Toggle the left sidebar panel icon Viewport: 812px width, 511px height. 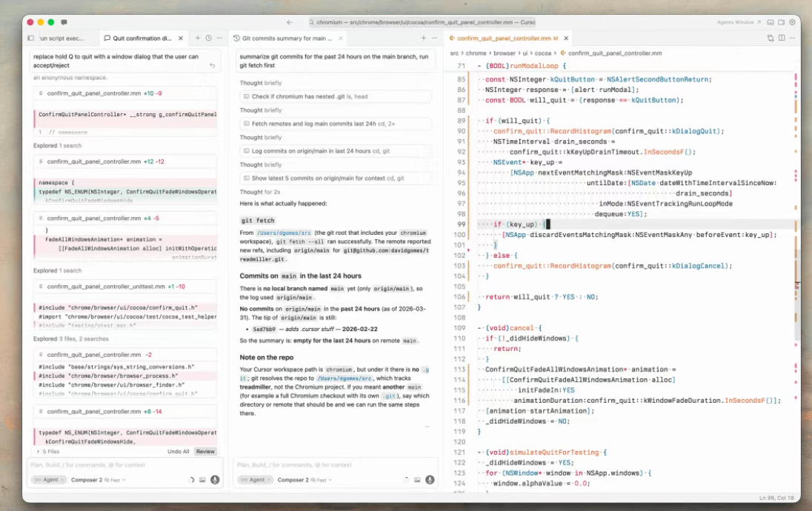point(30,38)
